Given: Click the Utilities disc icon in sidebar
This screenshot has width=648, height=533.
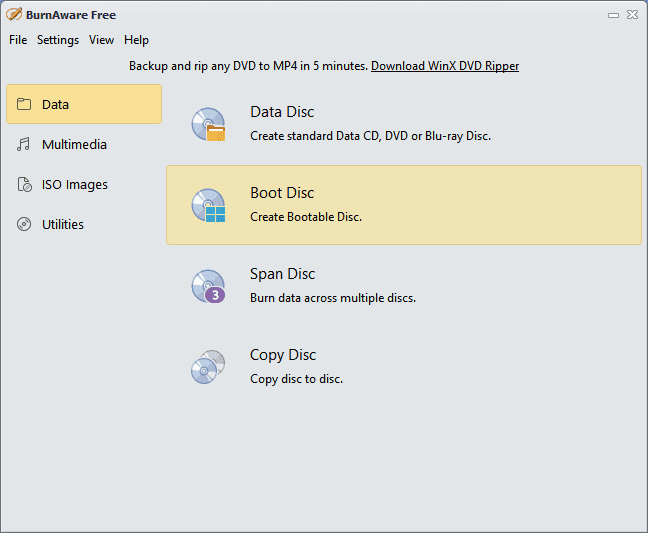Looking at the screenshot, I should click(24, 224).
